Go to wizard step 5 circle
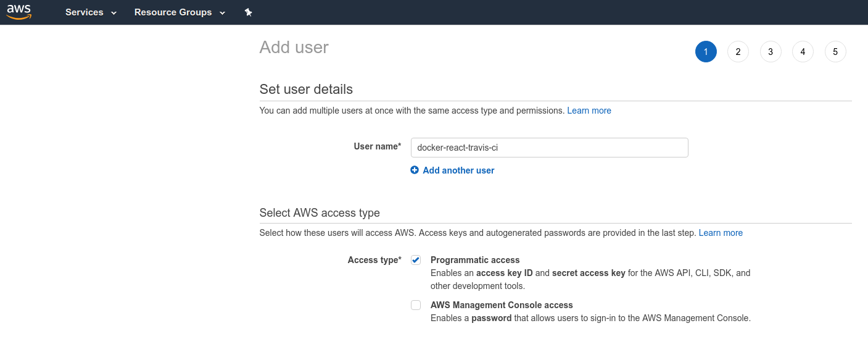868x352 pixels. 835,52
